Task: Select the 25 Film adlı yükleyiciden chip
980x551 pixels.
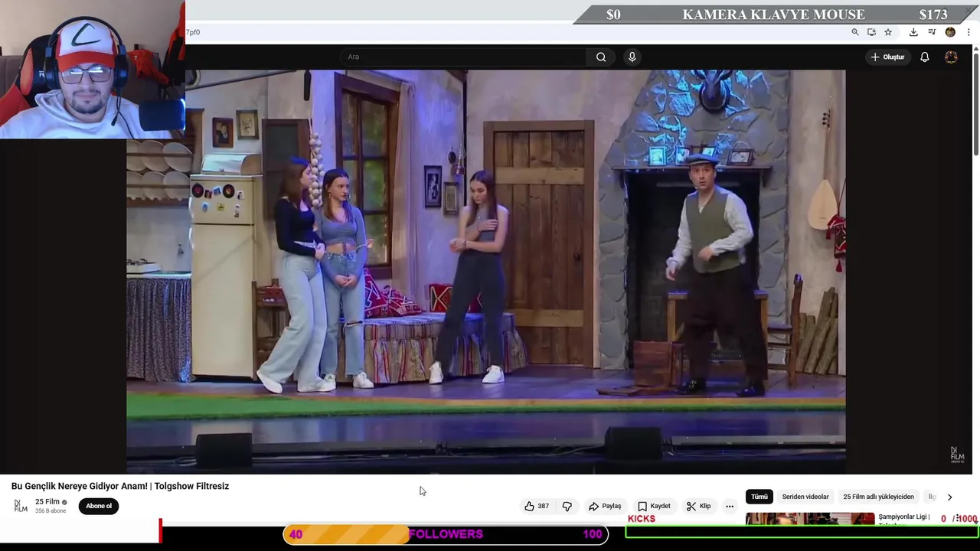Action: 878,497
